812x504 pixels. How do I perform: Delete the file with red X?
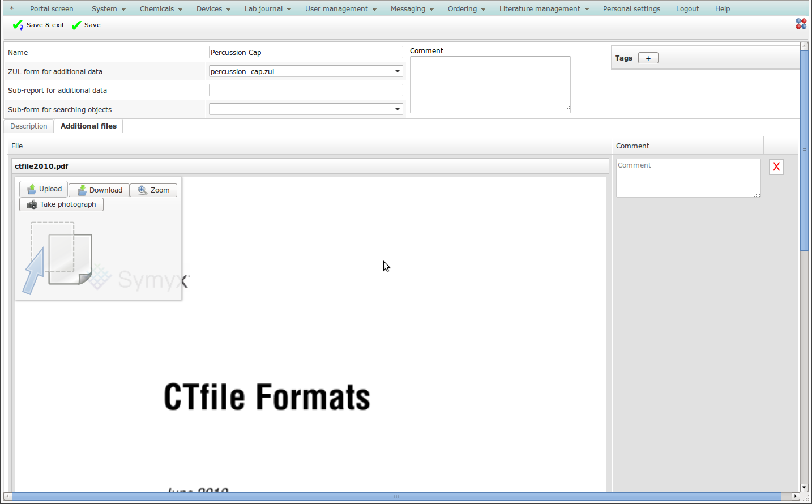776,166
